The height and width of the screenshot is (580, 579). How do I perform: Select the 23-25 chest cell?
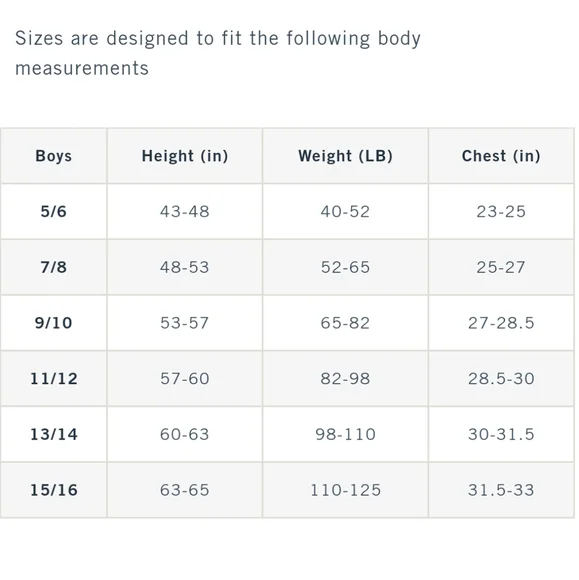pos(501,212)
